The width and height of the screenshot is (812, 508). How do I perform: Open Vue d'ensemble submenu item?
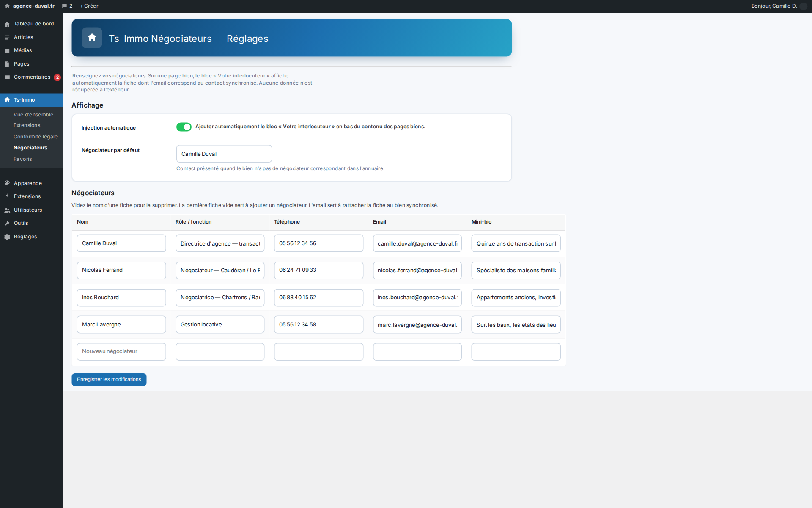[x=33, y=115]
